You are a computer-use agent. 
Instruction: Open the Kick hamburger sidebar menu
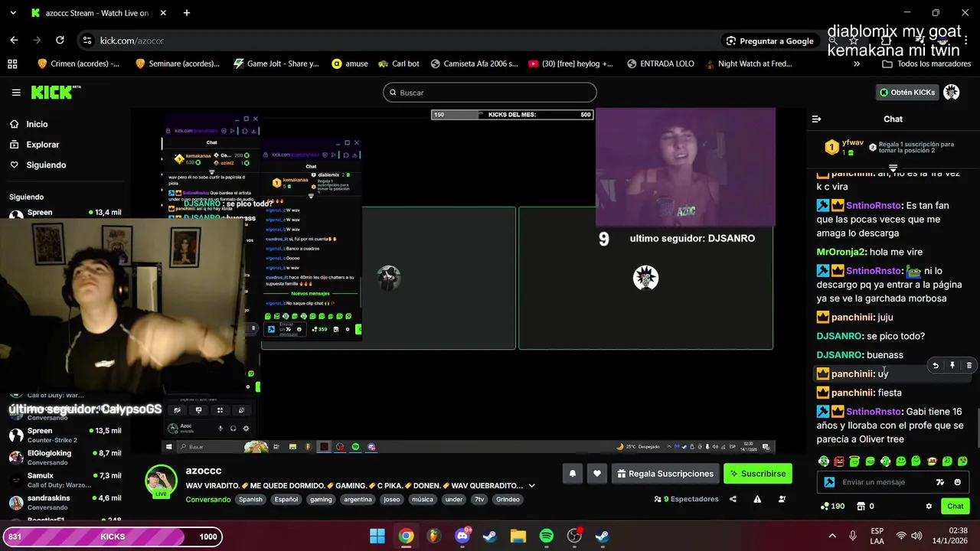tap(16, 93)
